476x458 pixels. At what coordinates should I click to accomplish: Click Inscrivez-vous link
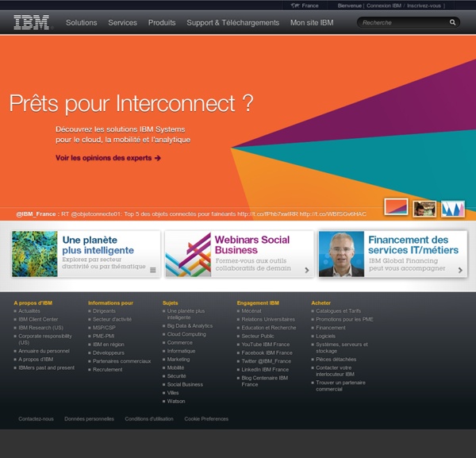(424, 6)
